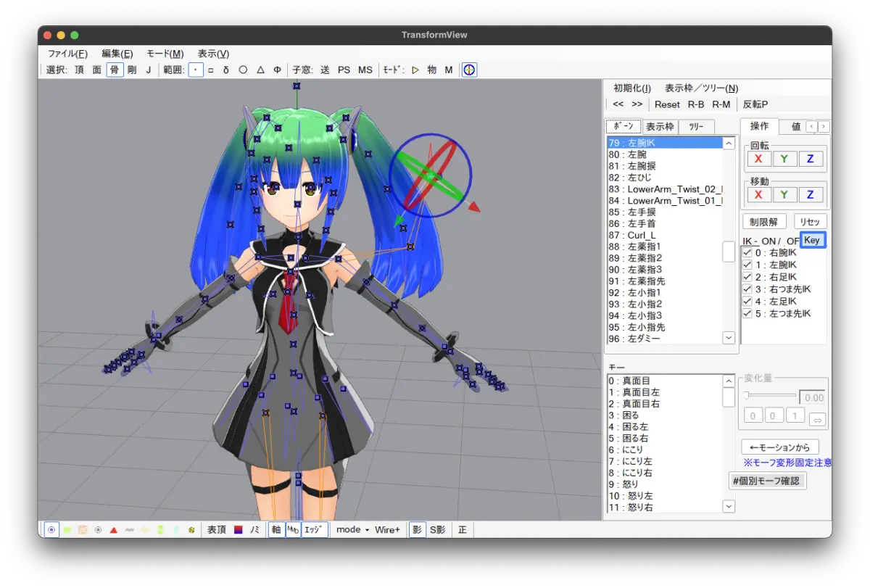Switch to the ボーン tab
Screen dimensions: 870x588
point(623,126)
